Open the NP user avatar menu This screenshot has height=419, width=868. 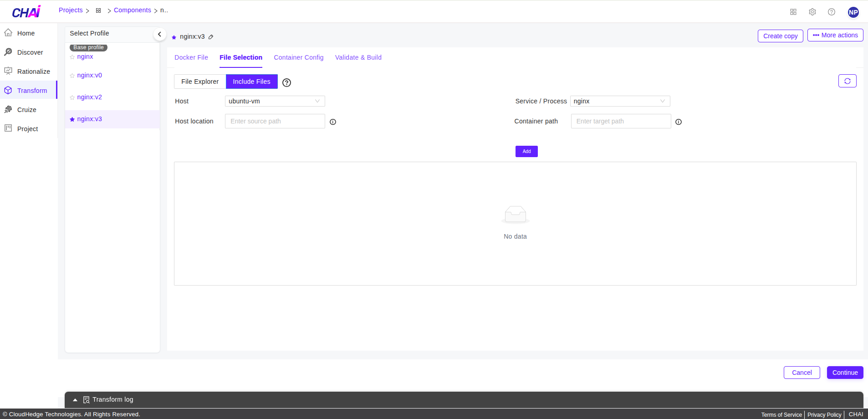pos(853,12)
